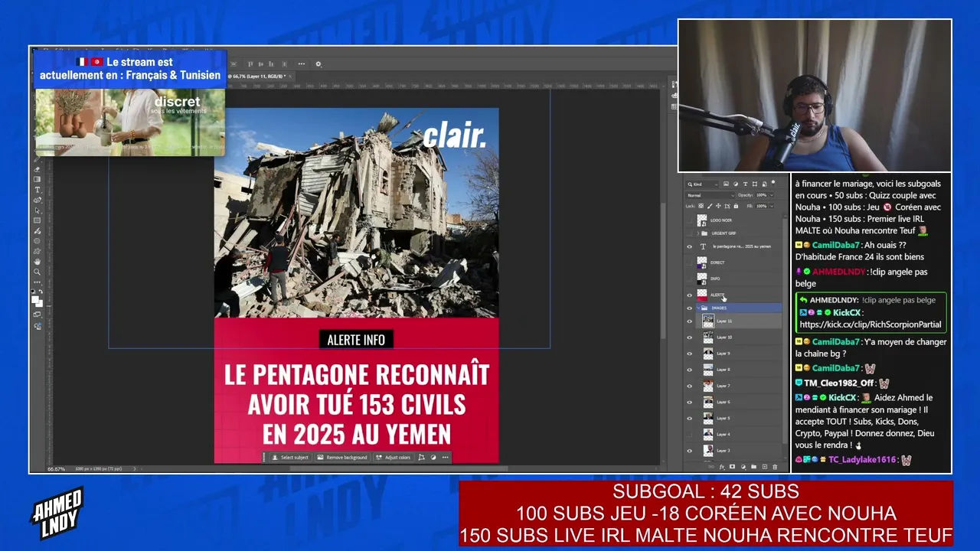The width and height of the screenshot is (980, 551).
Task: Open the Opacity slider dropdown arrow
Action: click(772, 195)
